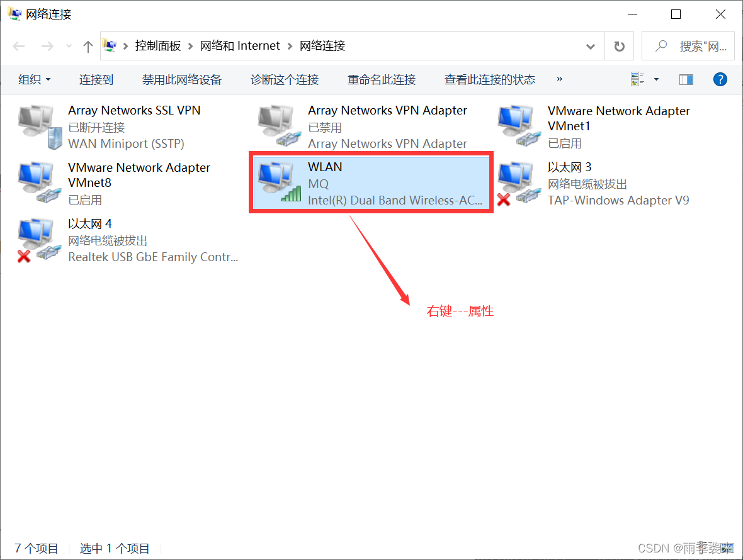
Task: Show more toolbar commands chevron
Action: (560, 79)
